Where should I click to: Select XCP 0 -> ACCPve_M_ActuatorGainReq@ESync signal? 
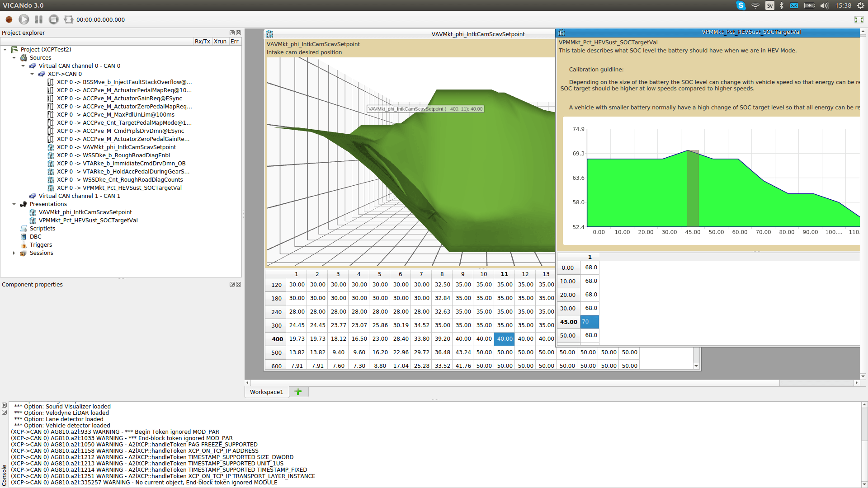[119, 99]
